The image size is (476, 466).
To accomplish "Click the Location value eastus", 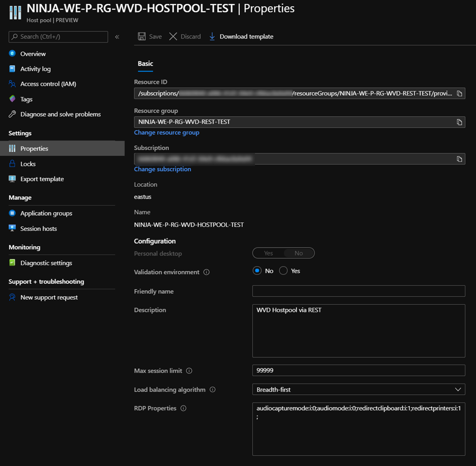I will (x=143, y=197).
